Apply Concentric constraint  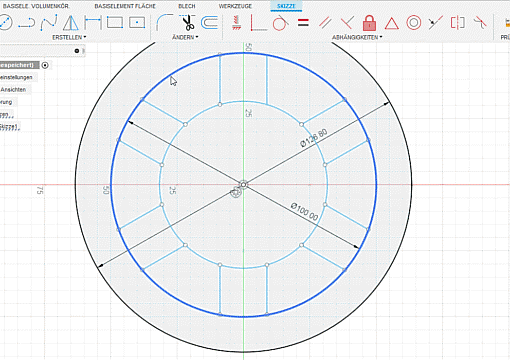click(x=414, y=23)
